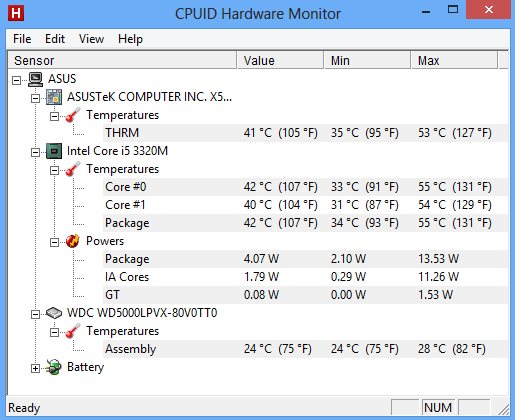Click the Powers flame icon

[73, 241]
